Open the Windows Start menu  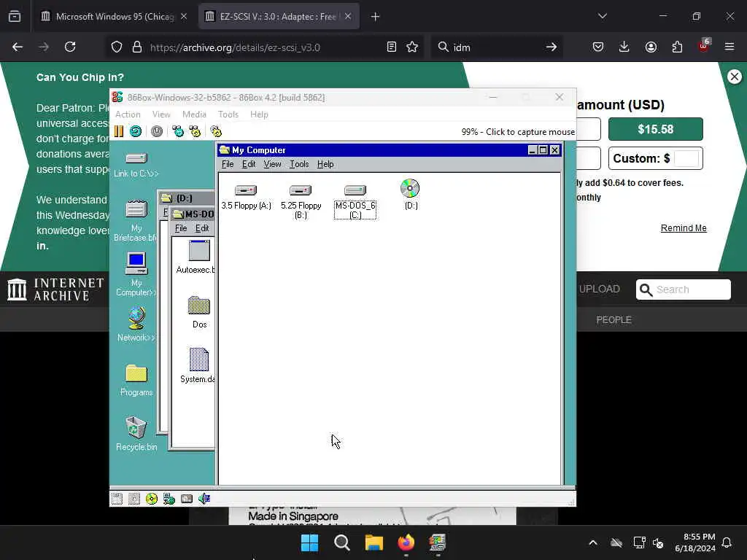[x=309, y=542]
